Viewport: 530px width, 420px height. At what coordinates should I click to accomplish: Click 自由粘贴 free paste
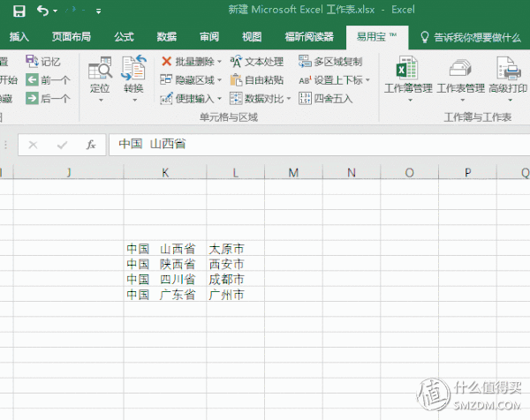pyautogui.click(x=257, y=80)
